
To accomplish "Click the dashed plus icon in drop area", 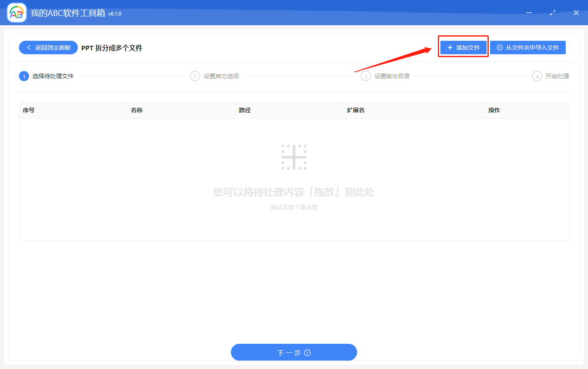I will point(294,156).
